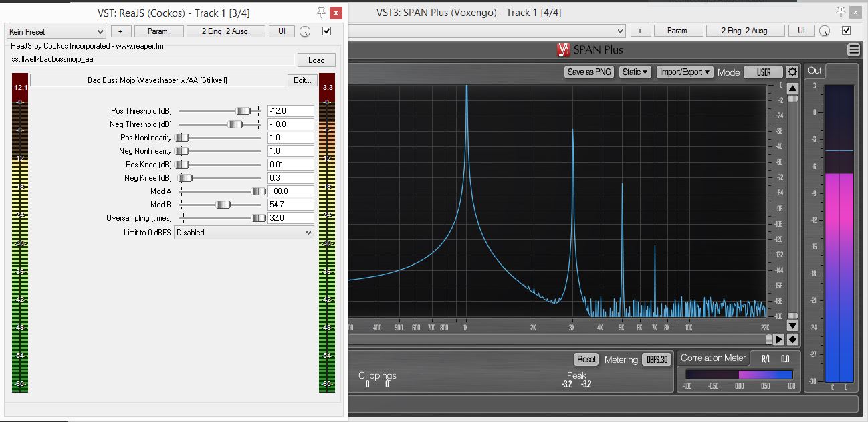Open the Kein Preset dropdown in ReaJS
The image size is (868, 422).
(56, 31)
